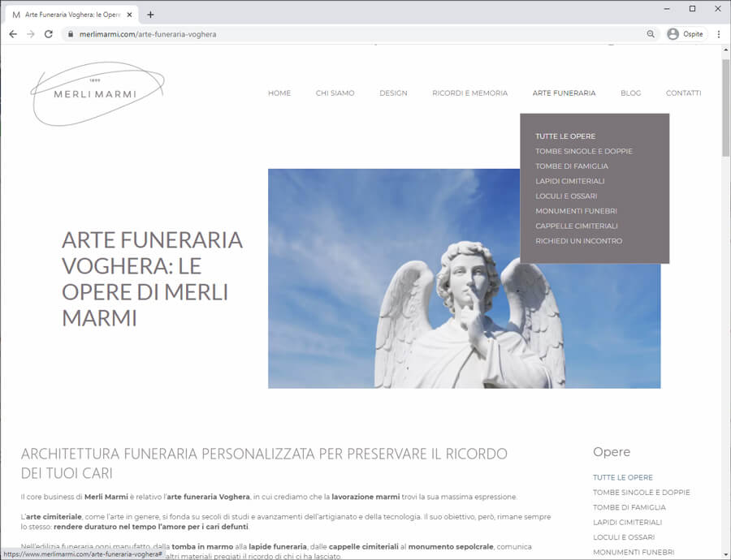Viewport: 731px width, 560px height.
Task: Click TUTTE LE OPERE in Opere sidebar
Action: [622, 477]
